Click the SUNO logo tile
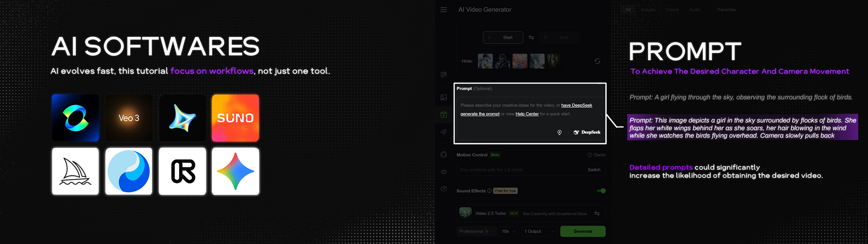Viewport: 868px width, 244px height. tap(236, 118)
